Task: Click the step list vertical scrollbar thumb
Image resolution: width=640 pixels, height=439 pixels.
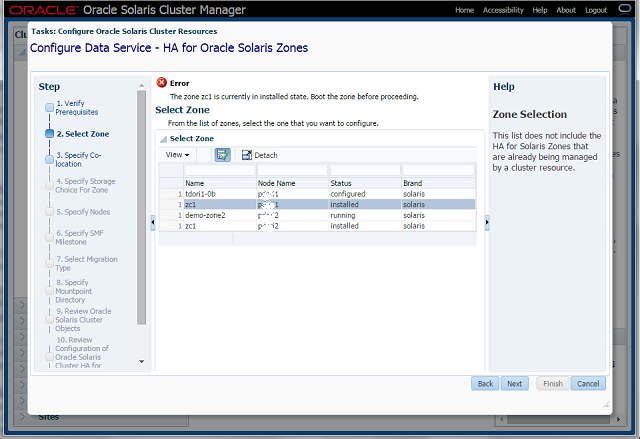Action: tap(141, 207)
